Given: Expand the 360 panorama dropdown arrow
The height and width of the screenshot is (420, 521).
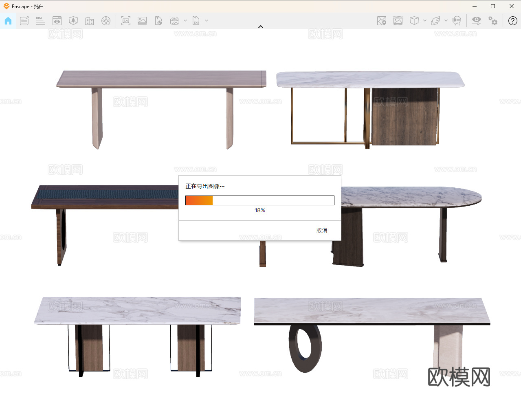Looking at the screenshot, I should (185, 21).
